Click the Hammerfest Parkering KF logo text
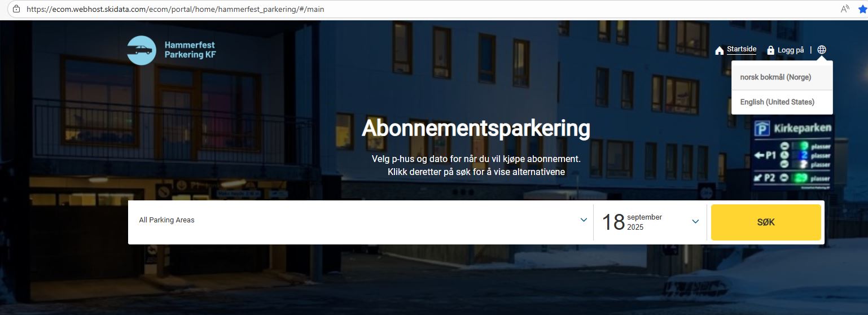 190,50
